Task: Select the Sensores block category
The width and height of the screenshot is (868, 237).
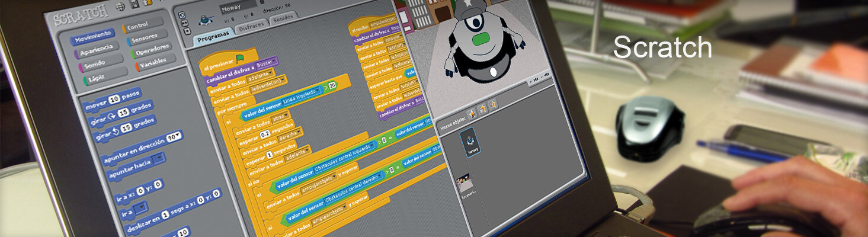Action: (146, 39)
